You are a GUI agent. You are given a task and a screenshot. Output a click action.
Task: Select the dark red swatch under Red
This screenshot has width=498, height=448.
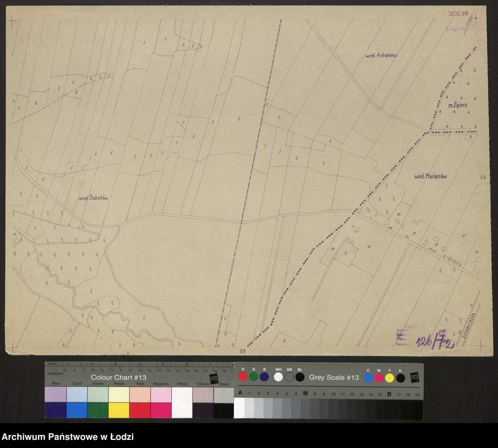[x=139, y=410]
